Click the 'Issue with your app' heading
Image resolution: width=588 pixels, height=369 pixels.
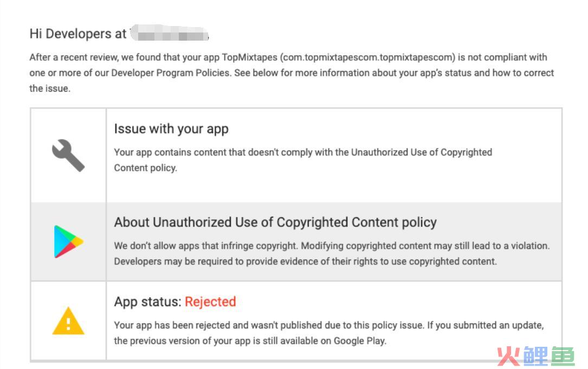[171, 129]
